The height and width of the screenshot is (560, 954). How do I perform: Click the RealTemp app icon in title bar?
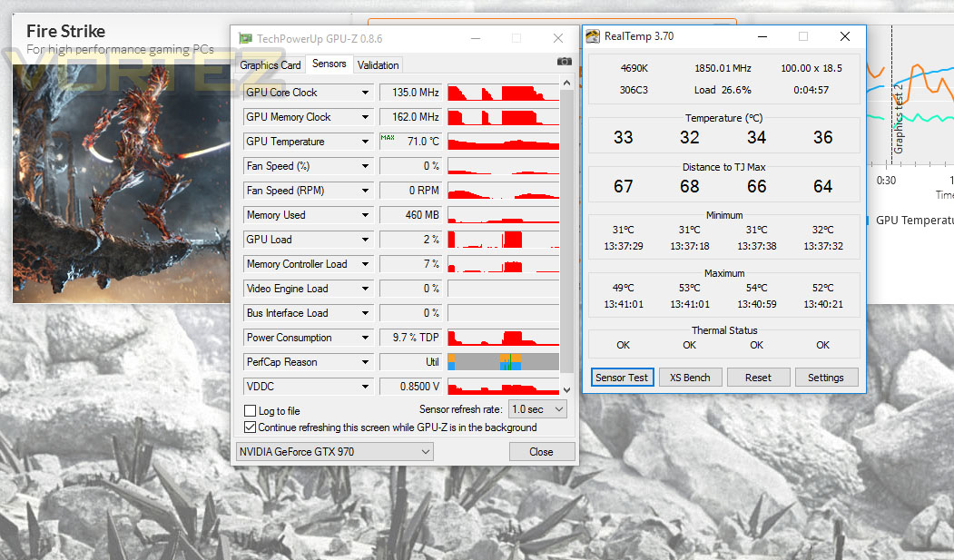(x=593, y=36)
